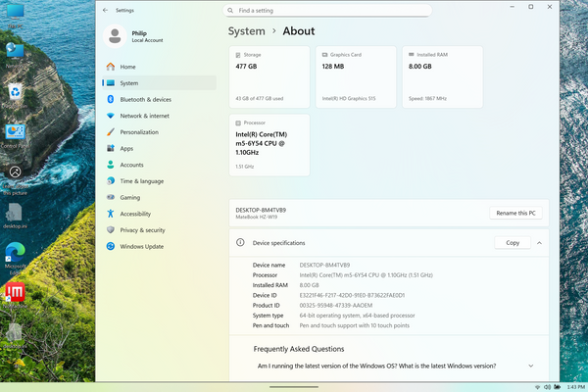Click the Rename this PC button
This screenshot has height=392, width=588.
516,213
